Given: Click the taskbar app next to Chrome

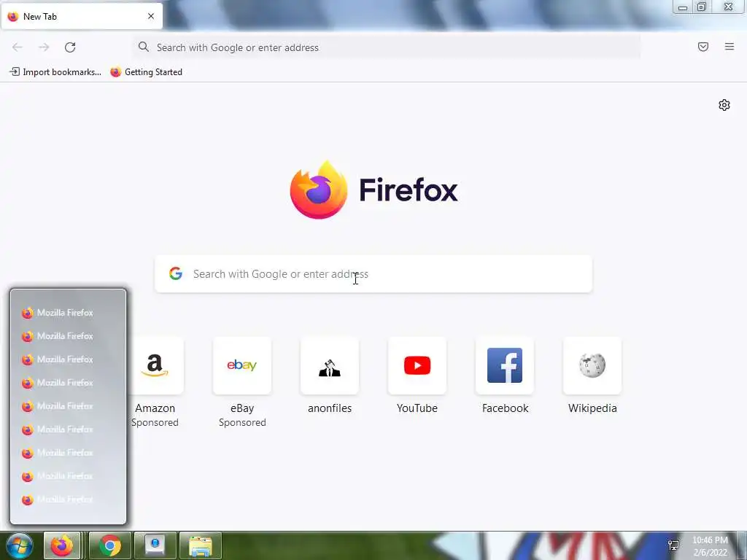Looking at the screenshot, I should (x=155, y=545).
